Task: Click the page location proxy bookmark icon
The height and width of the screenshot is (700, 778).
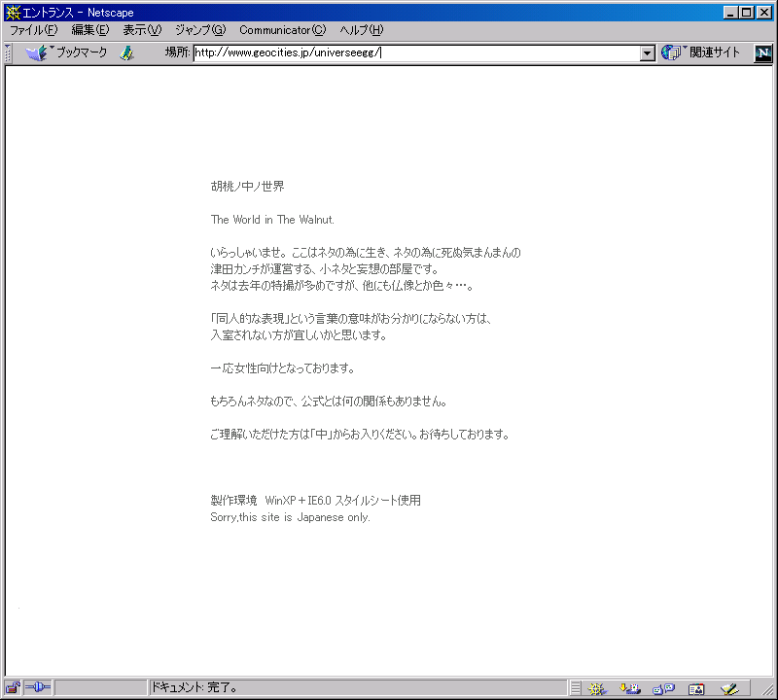Action: coord(127,53)
